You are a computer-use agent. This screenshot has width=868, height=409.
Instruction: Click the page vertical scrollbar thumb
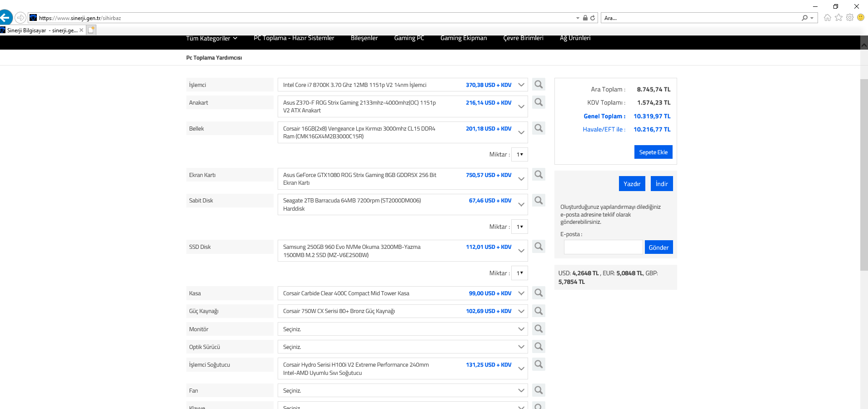[x=864, y=175]
